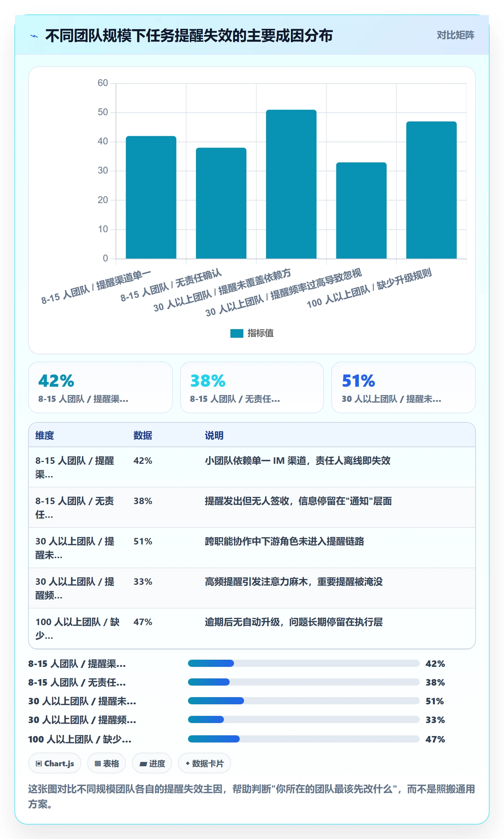Click the 数据卡片 chip diamond icon

[188, 763]
